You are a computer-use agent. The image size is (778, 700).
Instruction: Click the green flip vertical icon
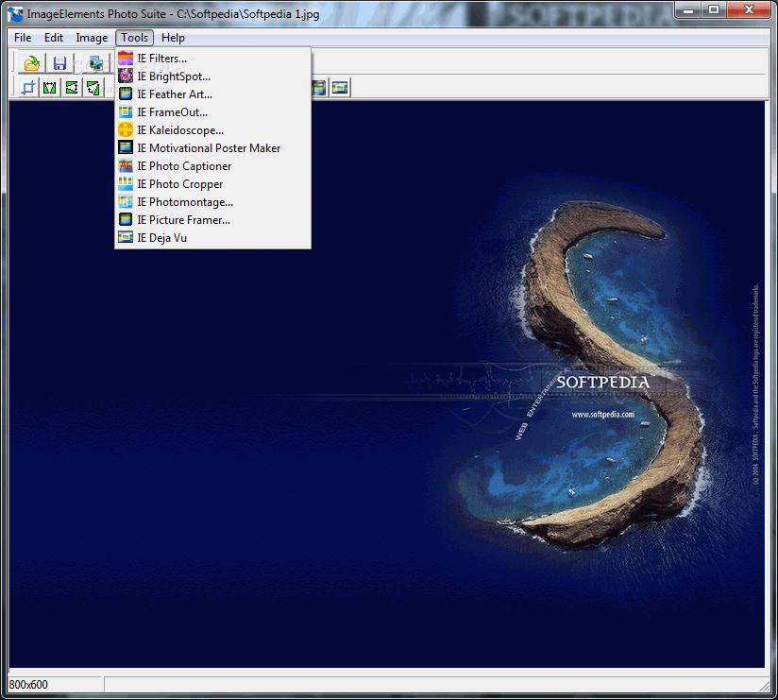[x=72, y=89]
